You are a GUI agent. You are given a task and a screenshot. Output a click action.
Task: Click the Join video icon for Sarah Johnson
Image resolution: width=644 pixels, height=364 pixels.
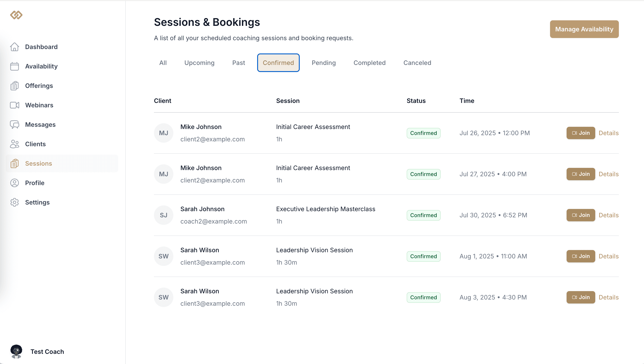point(575,215)
